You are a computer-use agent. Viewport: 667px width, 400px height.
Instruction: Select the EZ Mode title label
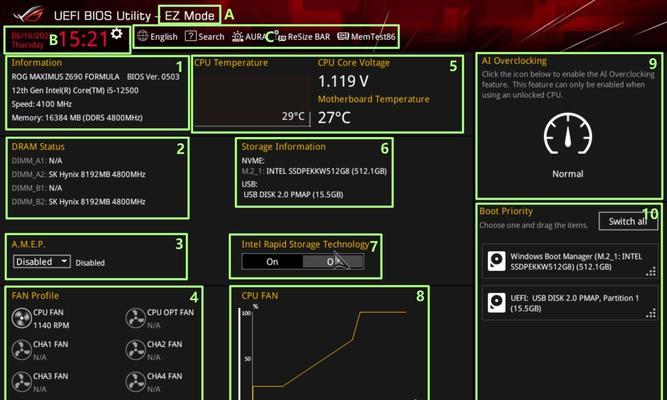click(189, 16)
